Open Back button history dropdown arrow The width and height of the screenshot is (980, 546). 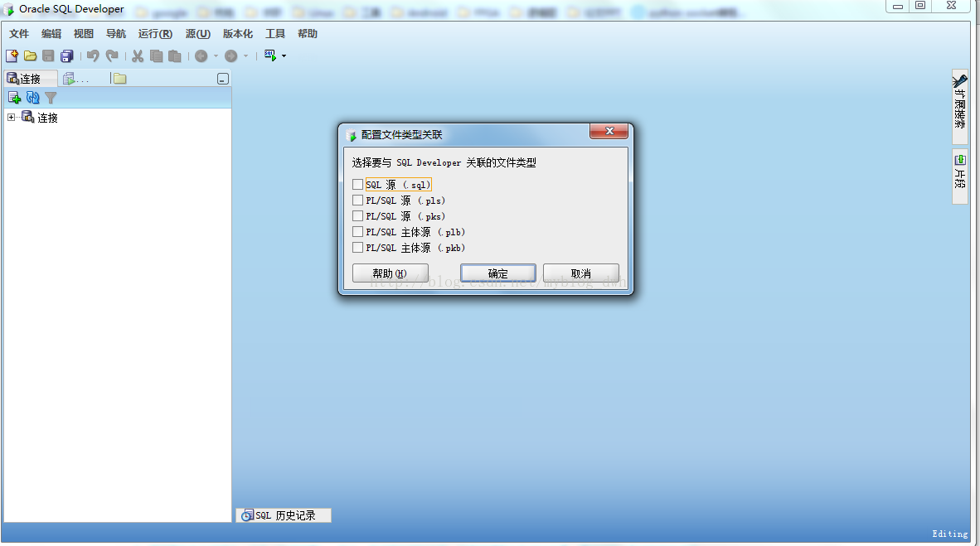point(216,56)
